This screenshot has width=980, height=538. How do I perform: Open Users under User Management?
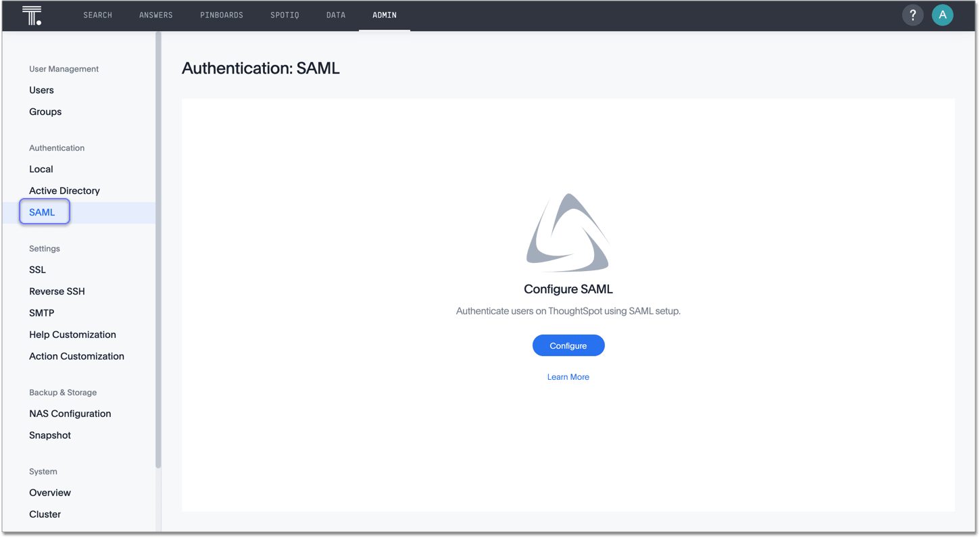tap(41, 90)
